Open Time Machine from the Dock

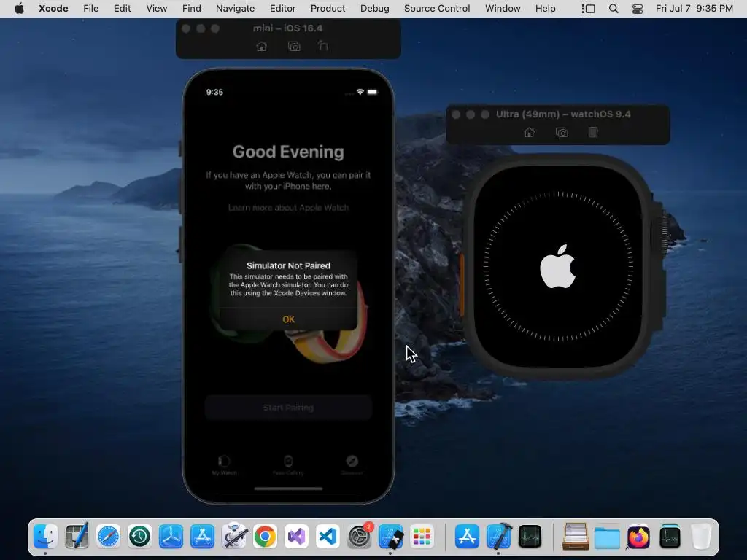click(139, 537)
